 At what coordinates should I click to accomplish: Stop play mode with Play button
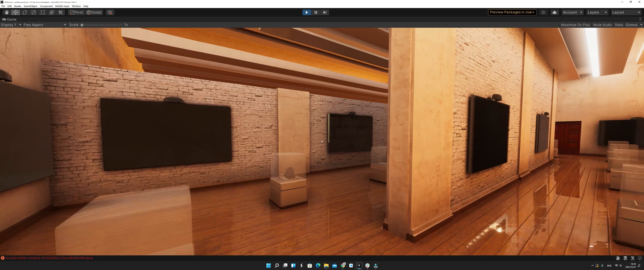coord(307,12)
